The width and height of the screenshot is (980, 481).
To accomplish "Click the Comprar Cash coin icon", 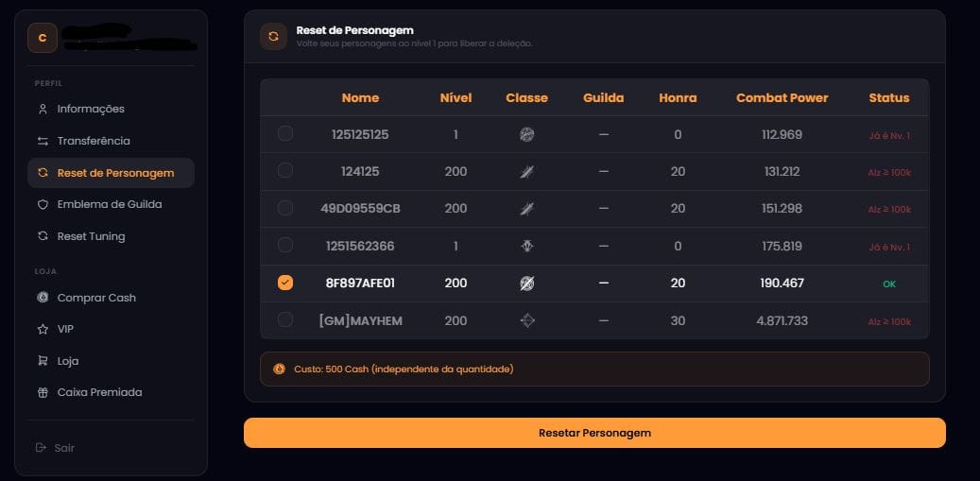I will [x=43, y=298].
